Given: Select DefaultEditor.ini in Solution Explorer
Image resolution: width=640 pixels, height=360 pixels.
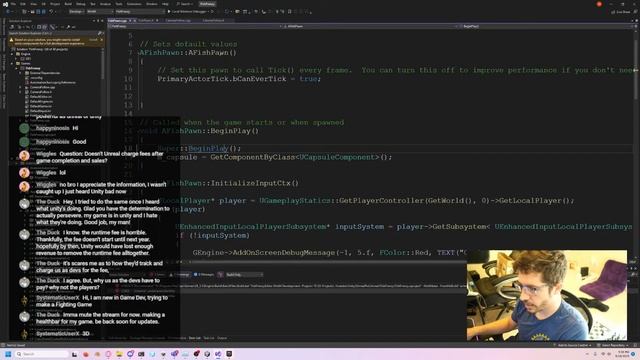Looking at the screenshot, I should 41,97.
